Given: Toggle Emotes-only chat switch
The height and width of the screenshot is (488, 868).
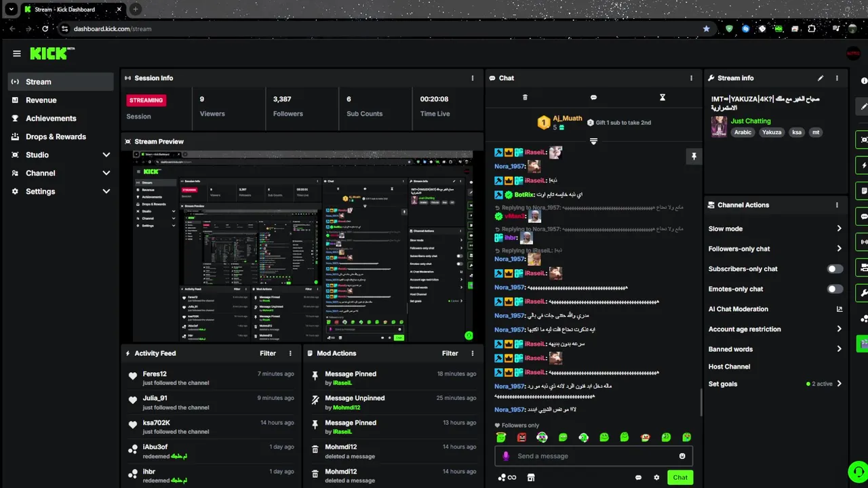Looking at the screenshot, I should 835,289.
